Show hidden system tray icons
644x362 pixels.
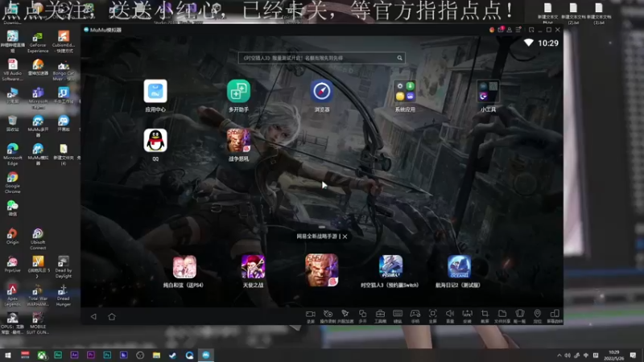pyautogui.click(x=559, y=355)
